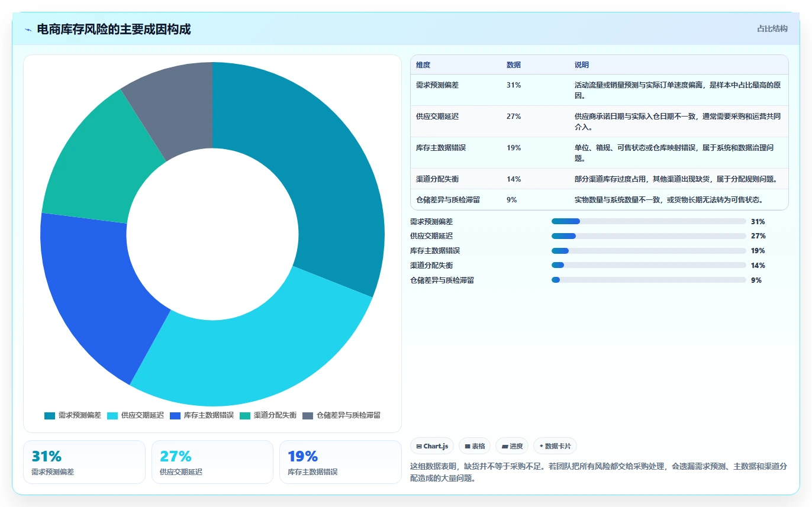The width and height of the screenshot is (812, 507).
Task: Click the 31% value in the table
Action: [514, 85]
